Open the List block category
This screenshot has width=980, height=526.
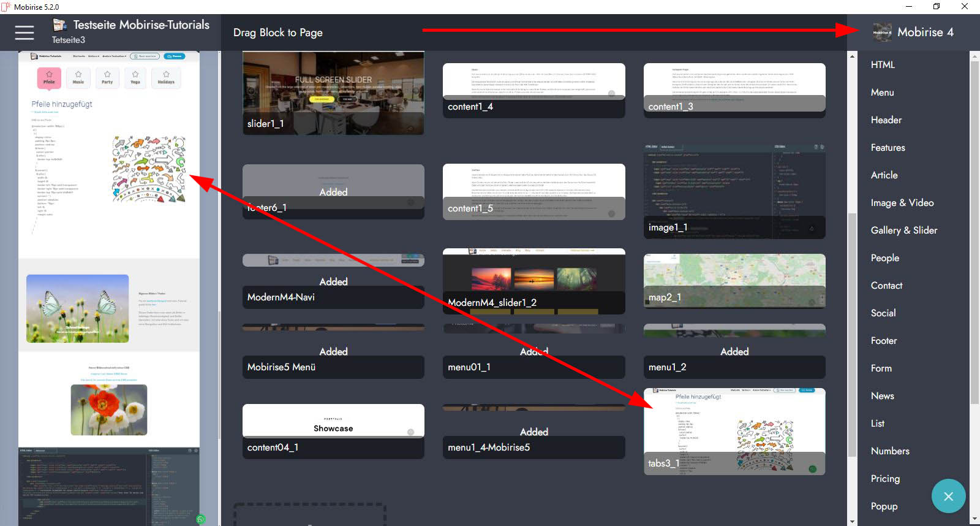pos(877,423)
